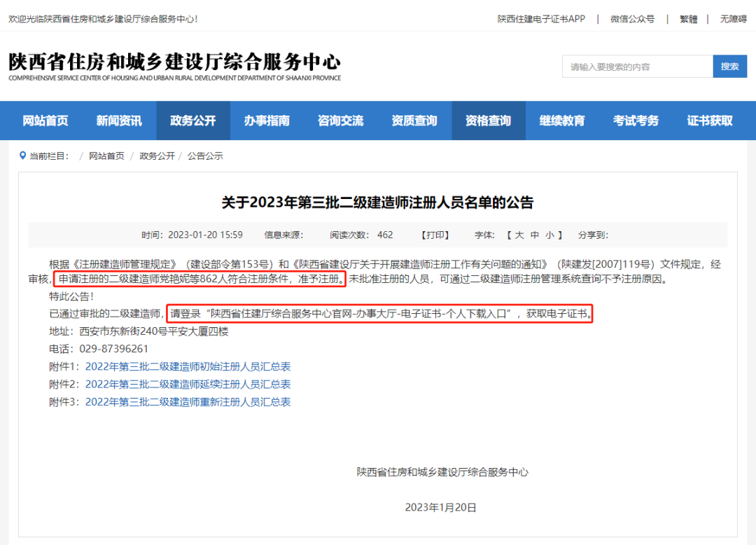This screenshot has height=545, width=756.
Task: Open the 继续教育 navigation menu
Action: [562, 120]
